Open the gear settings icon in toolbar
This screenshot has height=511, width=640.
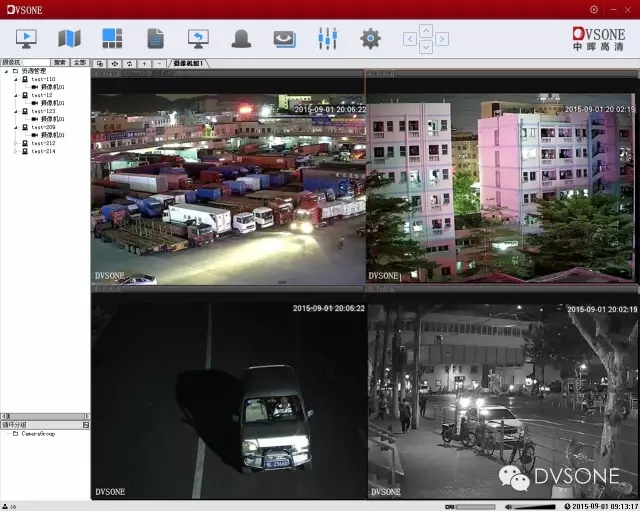370,39
